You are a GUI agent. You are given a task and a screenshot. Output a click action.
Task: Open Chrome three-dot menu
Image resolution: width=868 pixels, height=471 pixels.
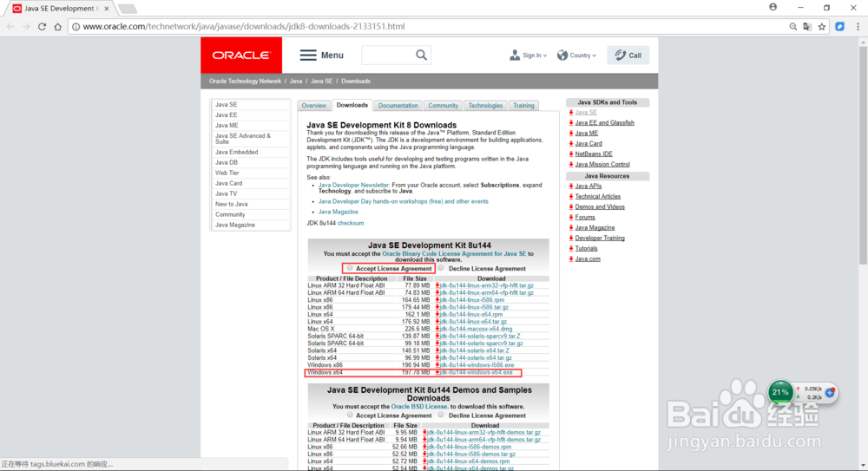point(858,27)
